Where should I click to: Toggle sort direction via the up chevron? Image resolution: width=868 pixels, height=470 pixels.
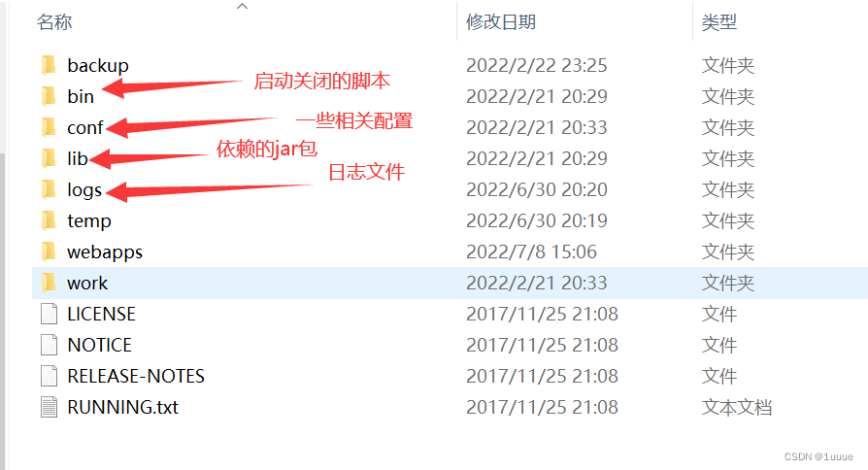[x=242, y=6]
